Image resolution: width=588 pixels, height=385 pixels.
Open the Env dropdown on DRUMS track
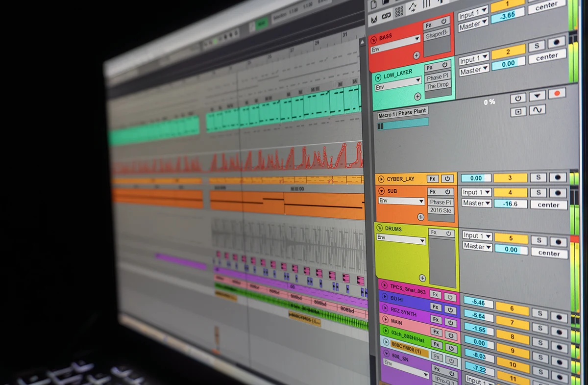(400, 239)
